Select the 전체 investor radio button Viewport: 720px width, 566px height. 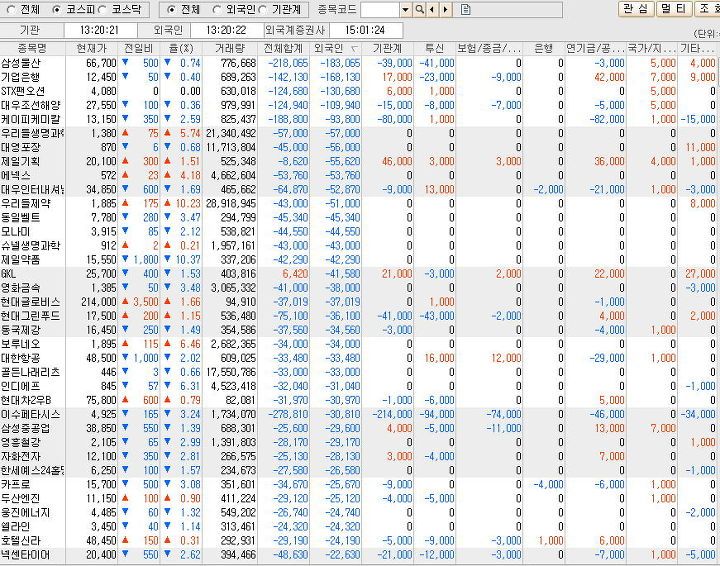pyautogui.click(x=171, y=10)
